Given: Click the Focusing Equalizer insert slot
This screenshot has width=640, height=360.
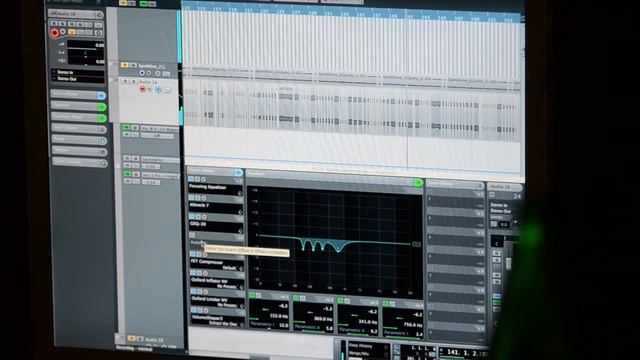Looking at the screenshot, I should [x=215, y=188].
